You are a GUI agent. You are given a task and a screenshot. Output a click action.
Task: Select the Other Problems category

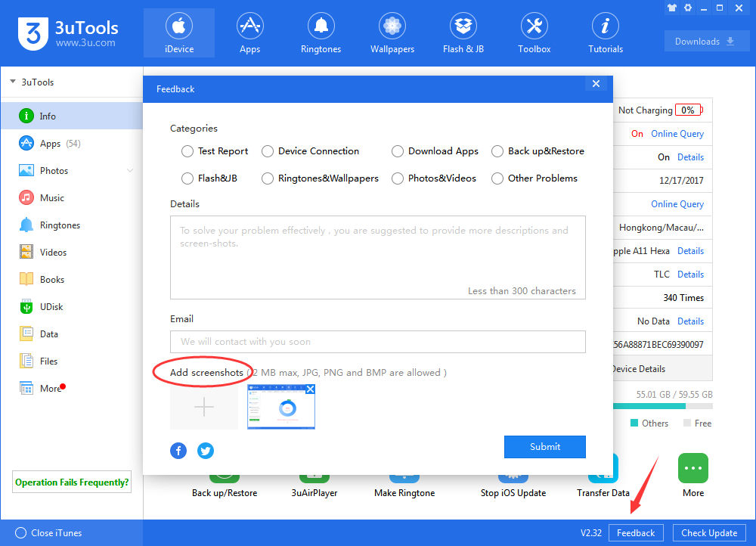(497, 178)
